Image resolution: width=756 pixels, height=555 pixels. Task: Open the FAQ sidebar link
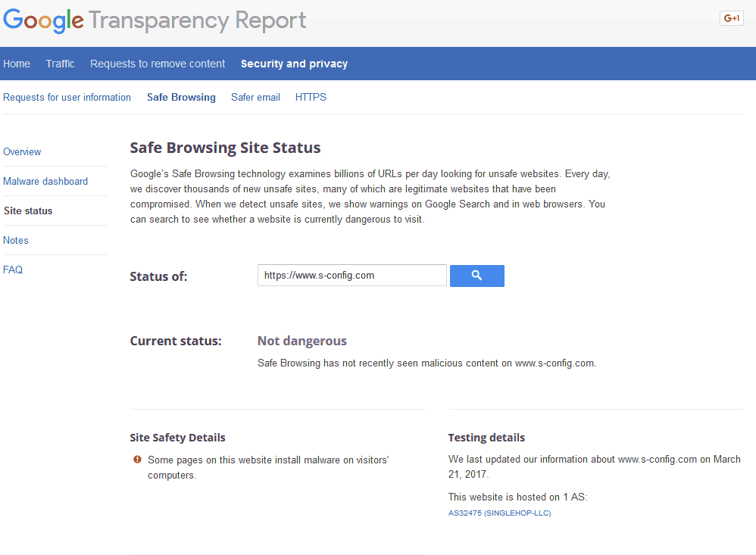coord(13,270)
